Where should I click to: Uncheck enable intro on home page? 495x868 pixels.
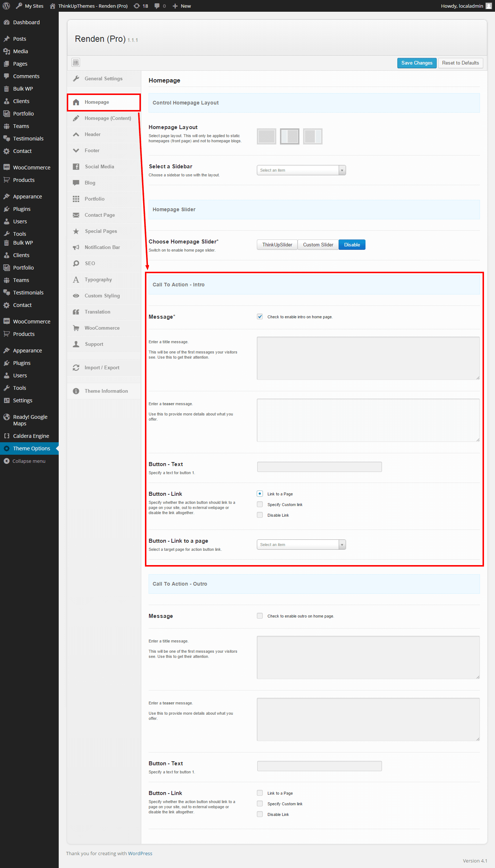260,316
